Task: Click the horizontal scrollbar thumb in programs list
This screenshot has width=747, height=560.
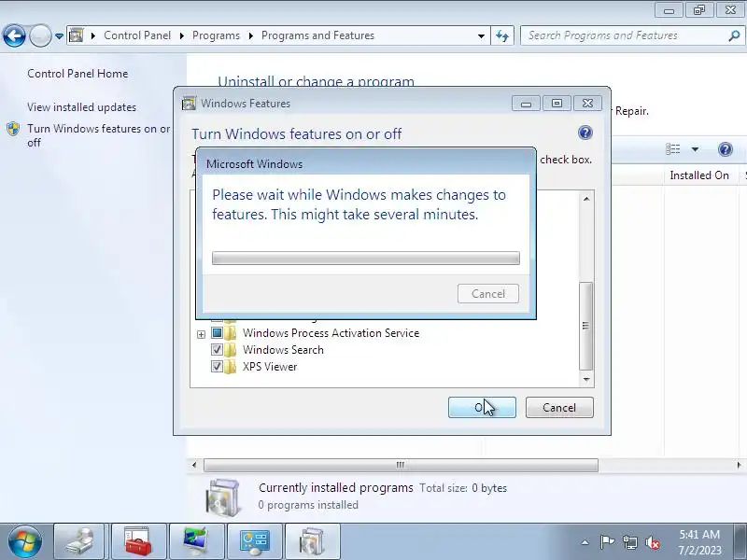Action: [401, 465]
